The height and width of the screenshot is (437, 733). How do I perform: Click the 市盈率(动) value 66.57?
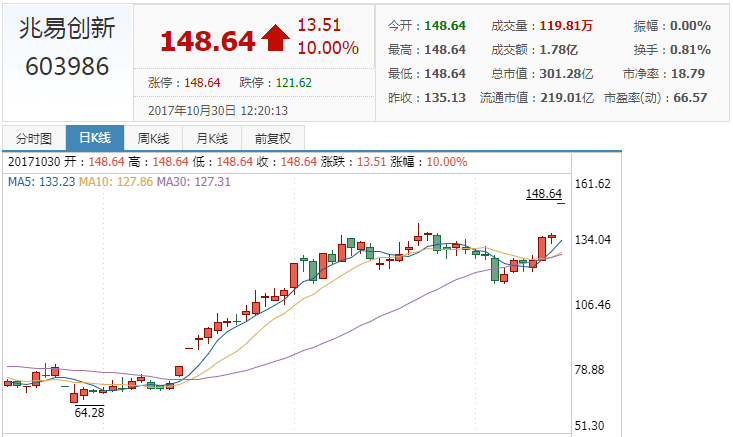point(690,98)
